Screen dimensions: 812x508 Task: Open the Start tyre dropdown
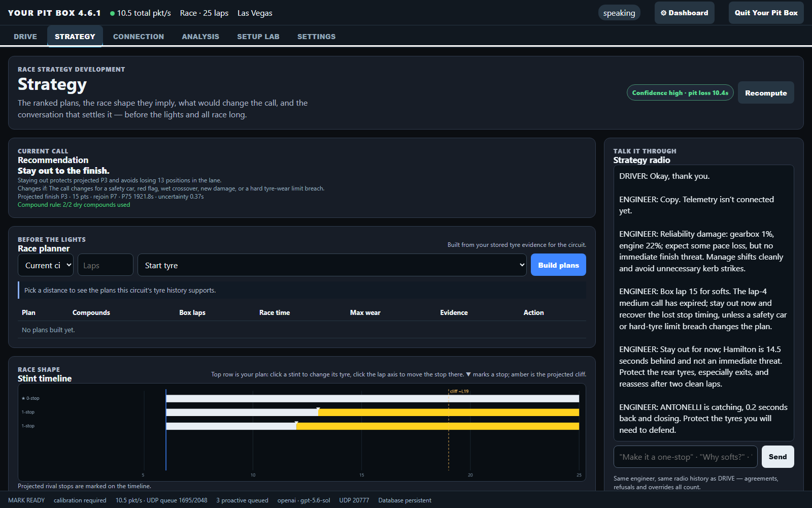point(332,265)
